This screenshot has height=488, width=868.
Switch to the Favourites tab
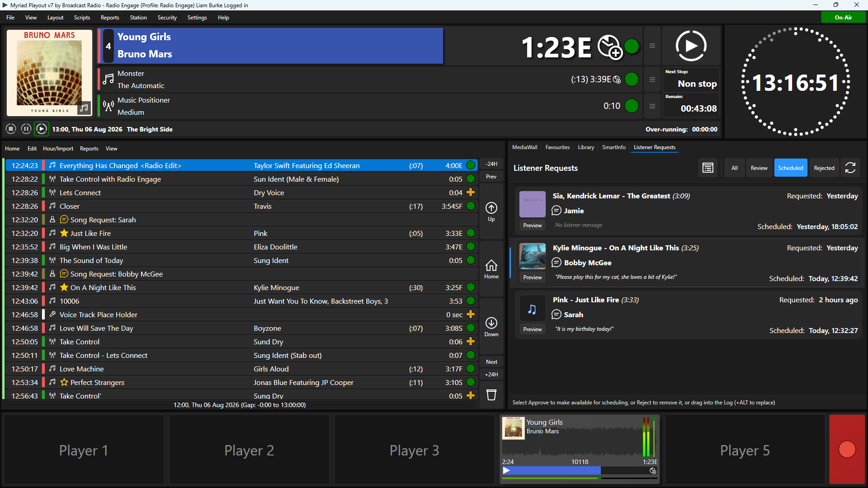click(x=557, y=147)
